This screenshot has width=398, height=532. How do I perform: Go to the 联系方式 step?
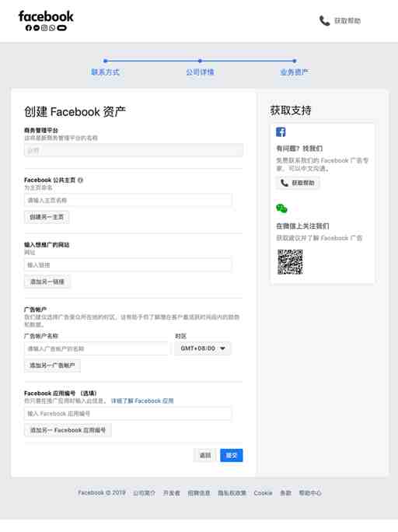(106, 72)
